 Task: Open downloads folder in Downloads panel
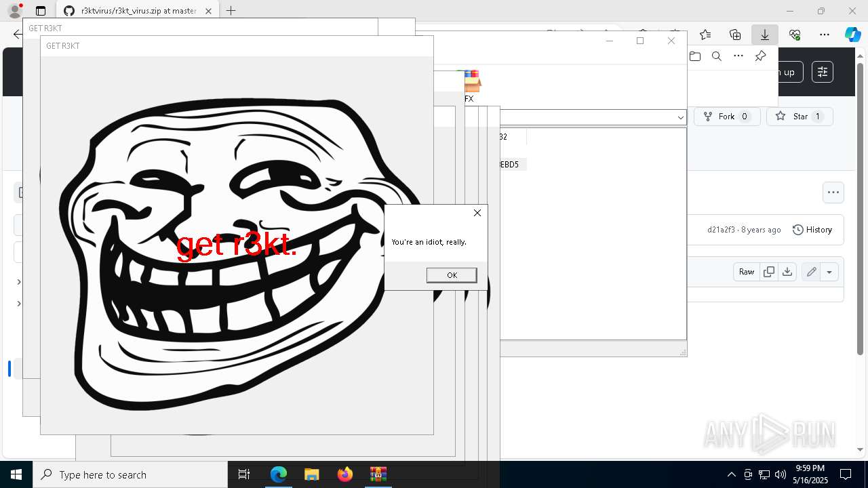(695, 56)
